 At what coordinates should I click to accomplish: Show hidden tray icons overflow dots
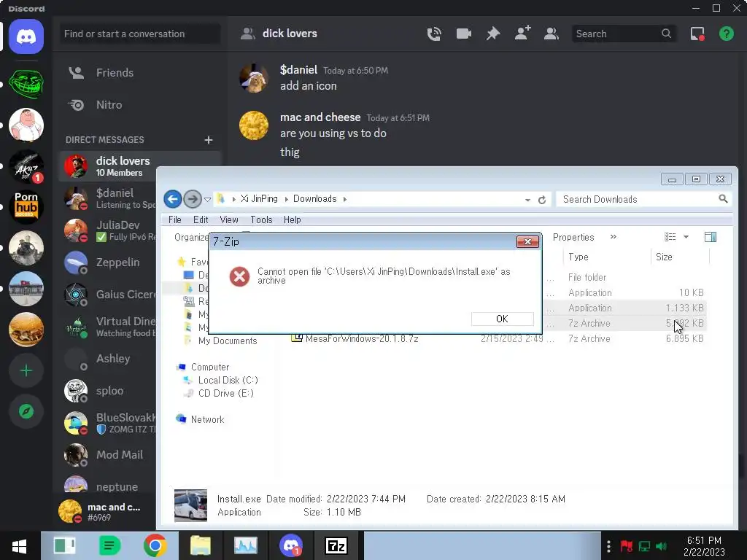[608, 546]
